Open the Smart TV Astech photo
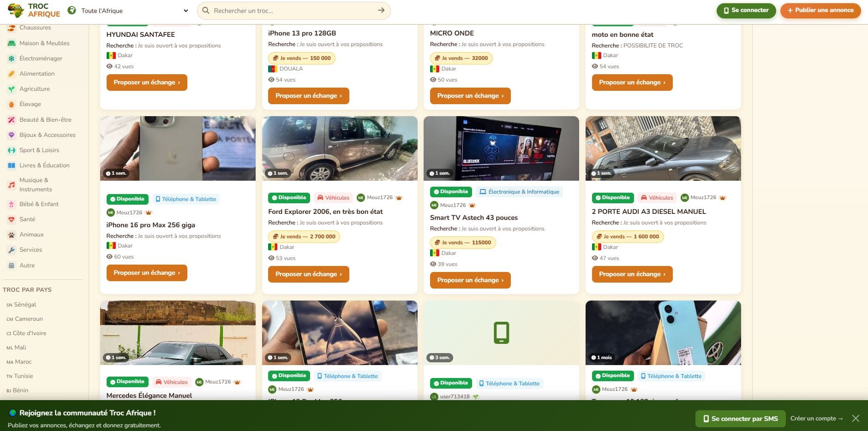 (x=501, y=148)
